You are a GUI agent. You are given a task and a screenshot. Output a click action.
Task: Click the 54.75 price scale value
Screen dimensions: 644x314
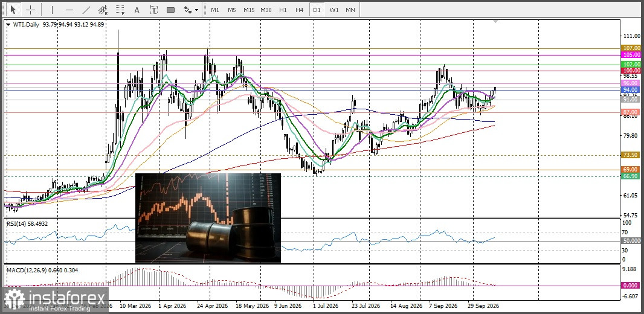click(630, 215)
